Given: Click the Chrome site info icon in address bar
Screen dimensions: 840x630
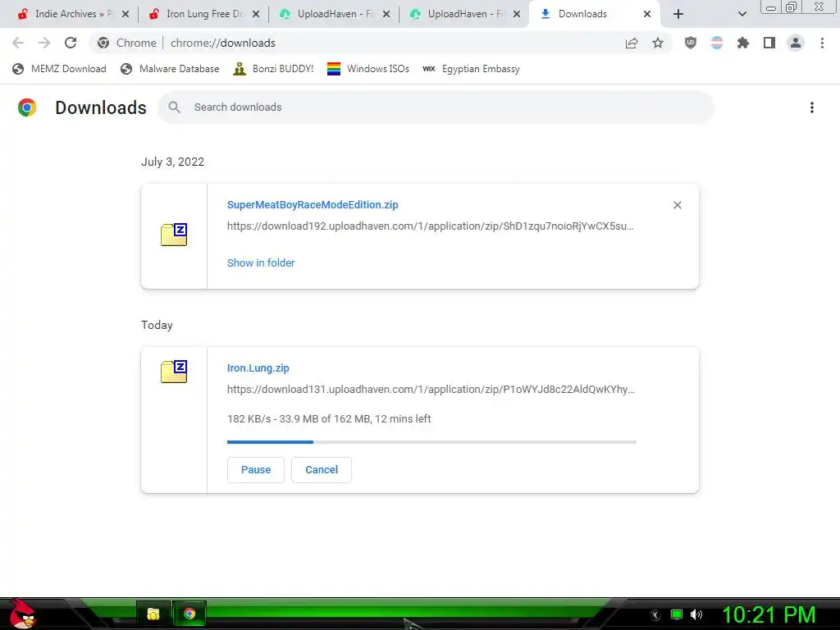Looking at the screenshot, I should [103, 43].
